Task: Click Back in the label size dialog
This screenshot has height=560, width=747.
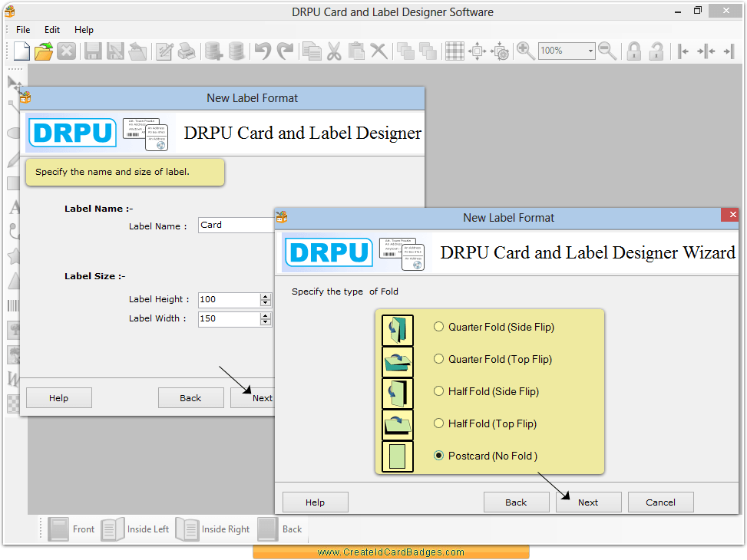Action: (x=190, y=398)
